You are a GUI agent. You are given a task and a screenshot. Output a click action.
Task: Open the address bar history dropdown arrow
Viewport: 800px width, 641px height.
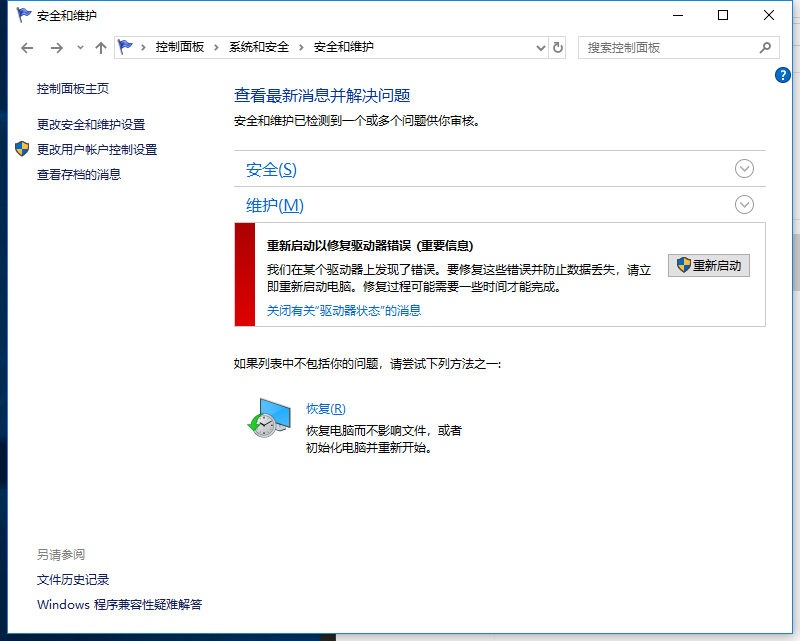click(x=540, y=47)
